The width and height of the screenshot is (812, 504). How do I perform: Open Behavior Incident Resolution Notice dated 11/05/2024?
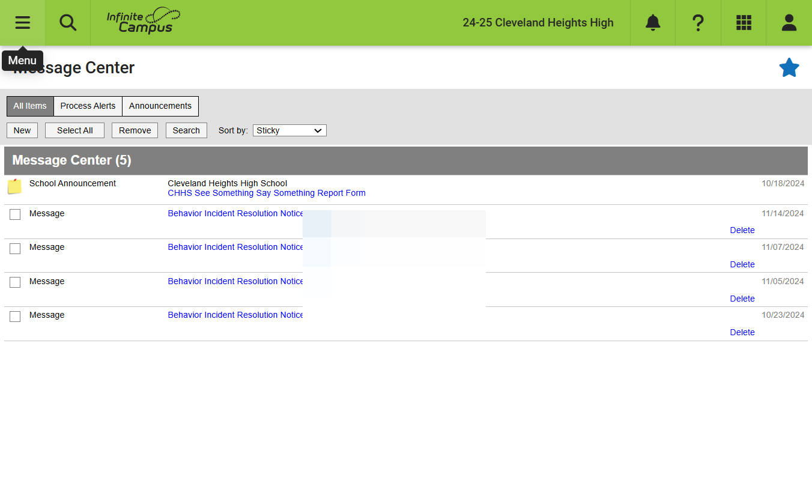point(235,281)
